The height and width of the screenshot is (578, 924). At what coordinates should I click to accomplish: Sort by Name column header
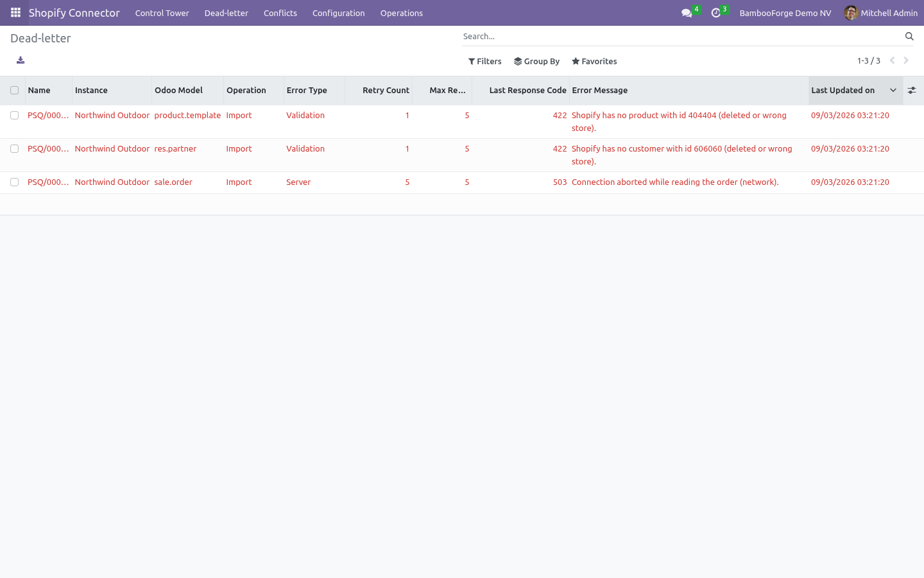click(49, 91)
